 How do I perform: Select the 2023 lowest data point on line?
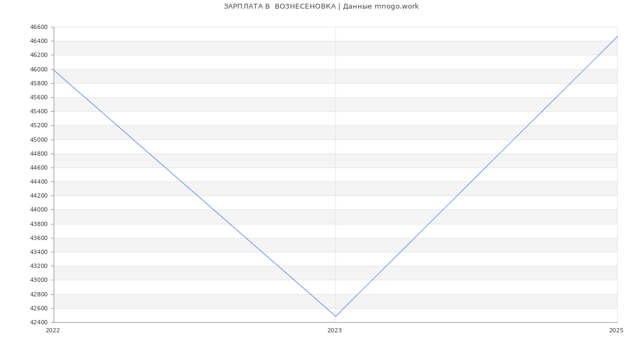coord(335,316)
